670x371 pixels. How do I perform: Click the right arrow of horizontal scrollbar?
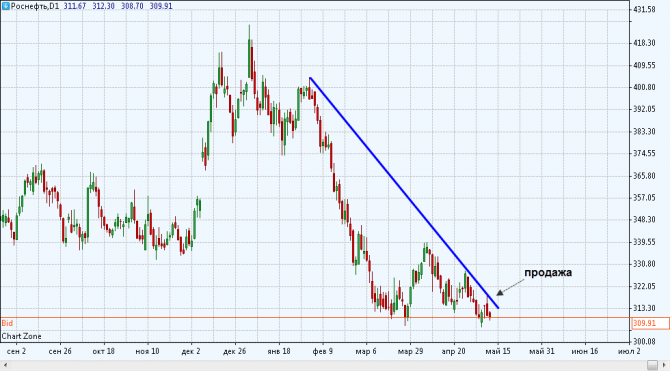point(664,365)
